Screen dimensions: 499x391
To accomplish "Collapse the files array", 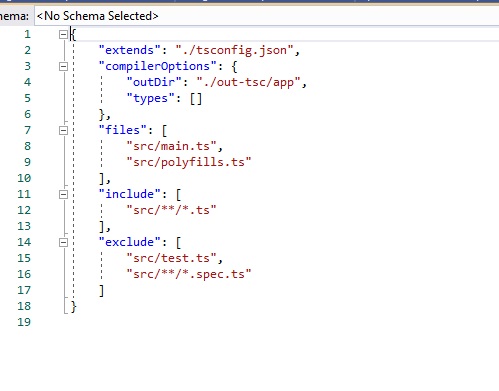I will pyautogui.click(x=63, y=130).
